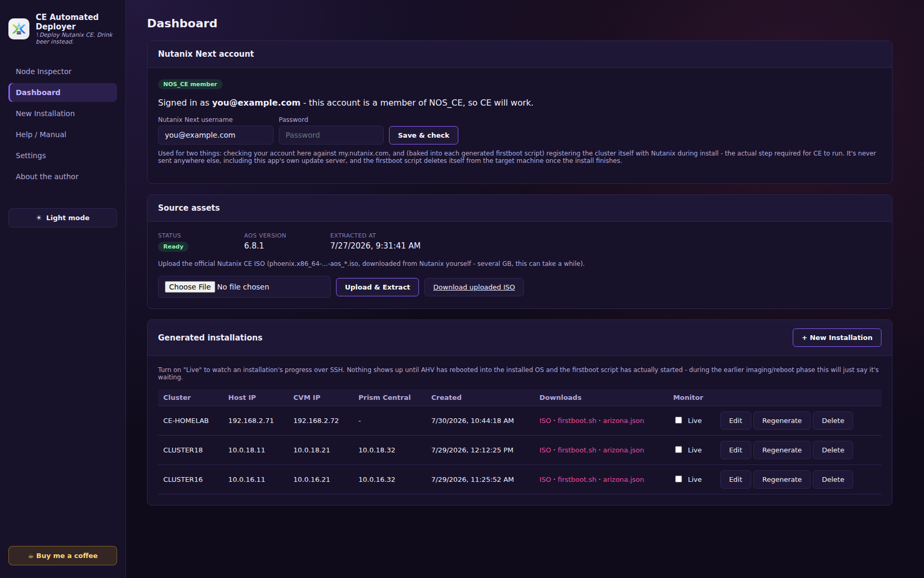Click the Cluster column header
The image size is (924, 578).
pos(177,397)
